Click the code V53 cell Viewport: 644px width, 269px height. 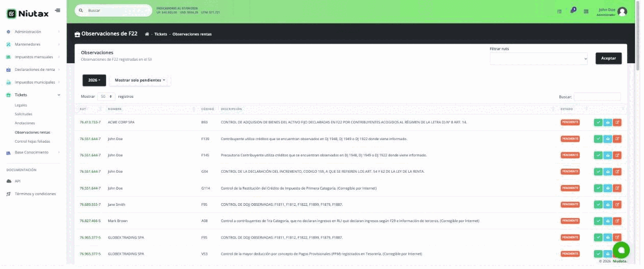tap(205, 254)
